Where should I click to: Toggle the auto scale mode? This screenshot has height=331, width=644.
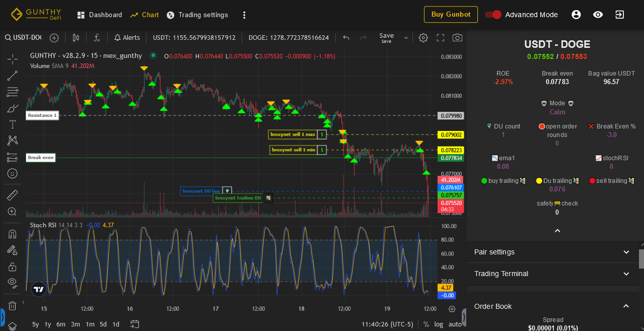pyautogui.click(x=455, y=324)
